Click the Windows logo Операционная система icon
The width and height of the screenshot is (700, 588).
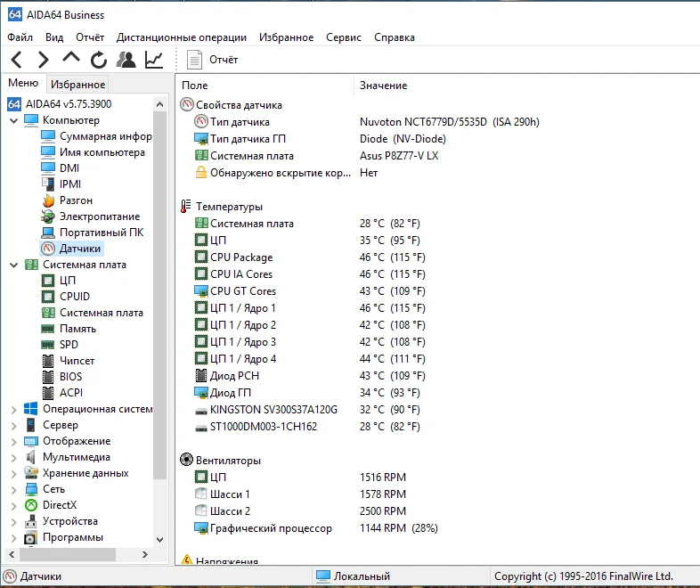pyautogui.click(x=31, y=409)
